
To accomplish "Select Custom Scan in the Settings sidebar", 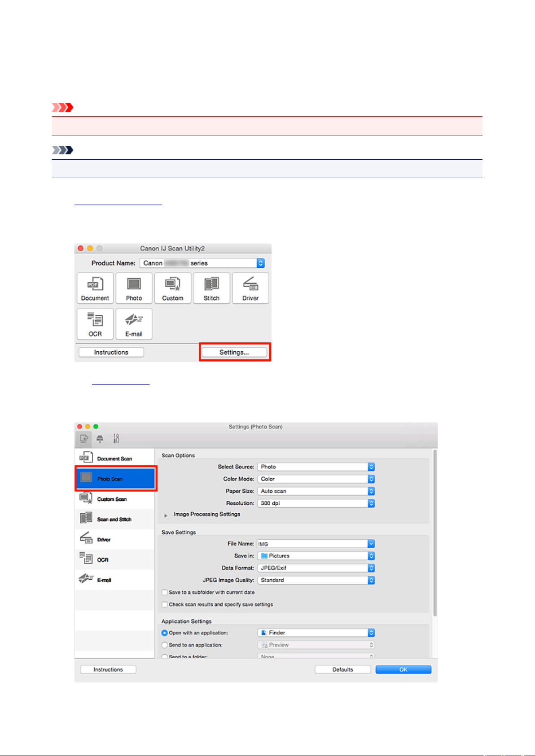I will (115, 498).
